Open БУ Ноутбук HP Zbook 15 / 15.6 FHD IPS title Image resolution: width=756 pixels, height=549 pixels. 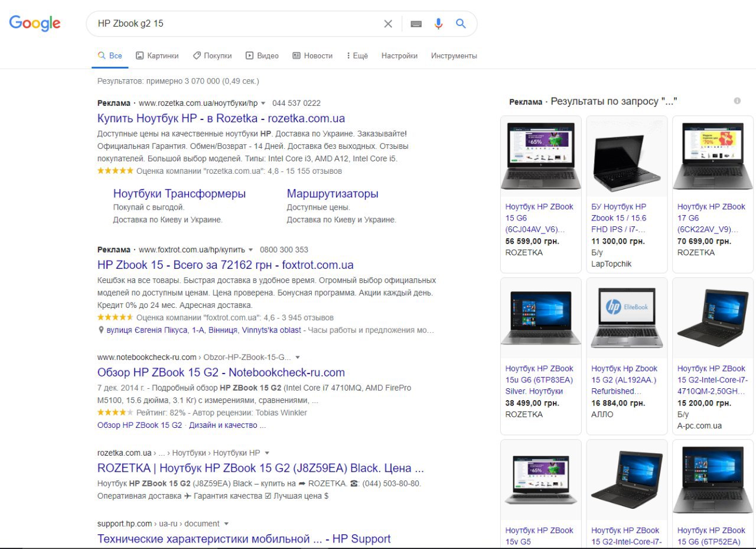tap(619, 218)
